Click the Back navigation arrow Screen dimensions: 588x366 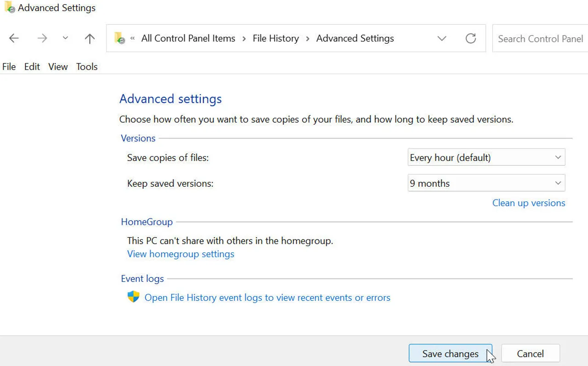tap(14, 39)
